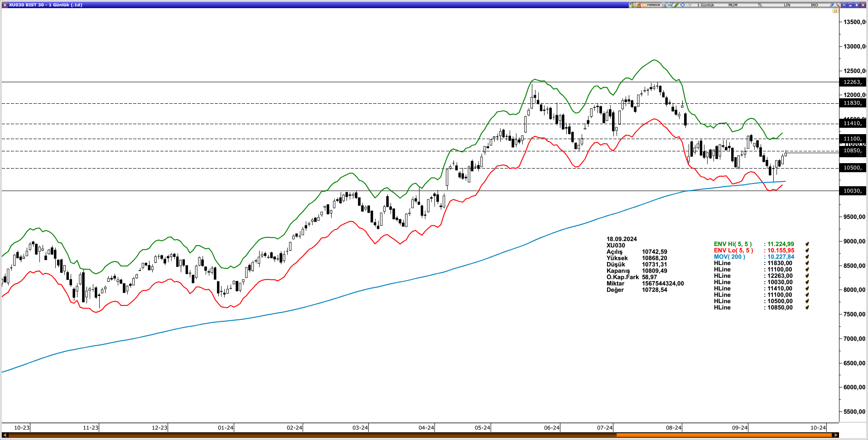Click the MOV value 10.227,84
The width and height of the screenshot is (868, 440).
[781, 257]
